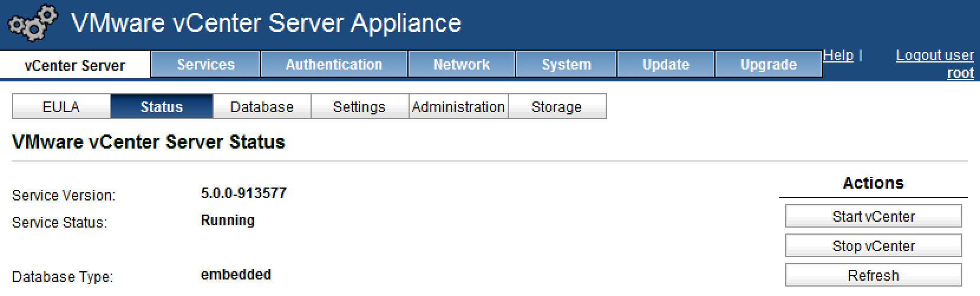Image resolution: width=980 pixels, height=296 pixels.
Task: Open the EULA sub-tab
Action: point(61,107)
